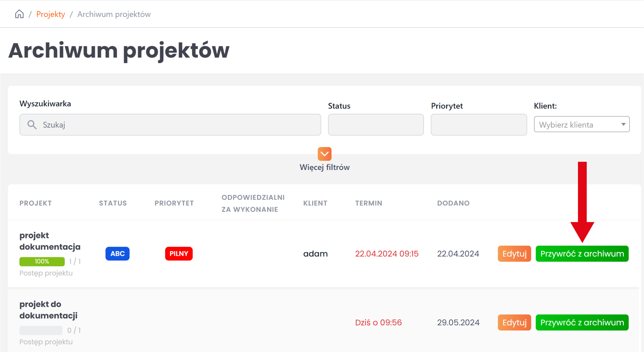Sort by TERMIN column header
Viewport: 644px width, 352px height.
click(x=369, y=203)
